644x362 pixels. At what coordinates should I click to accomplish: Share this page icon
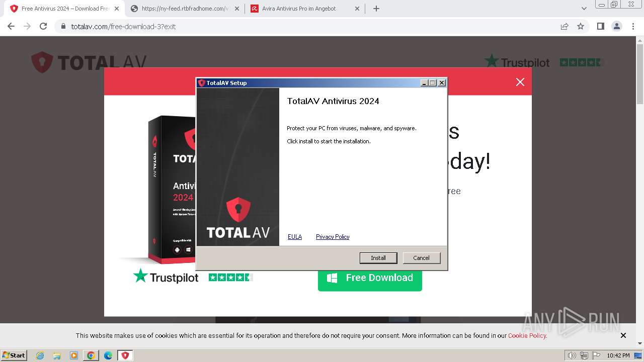point(565,26)
